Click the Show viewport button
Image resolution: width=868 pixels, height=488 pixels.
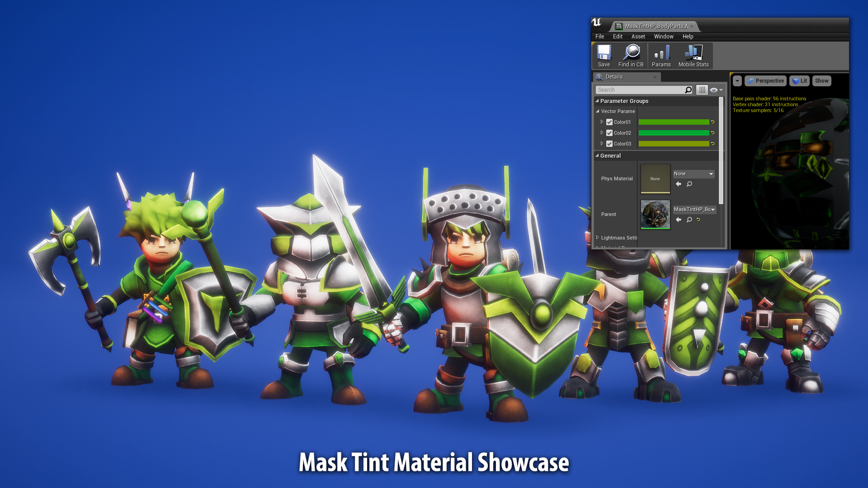pyautogui.click(x=821, y=81)
